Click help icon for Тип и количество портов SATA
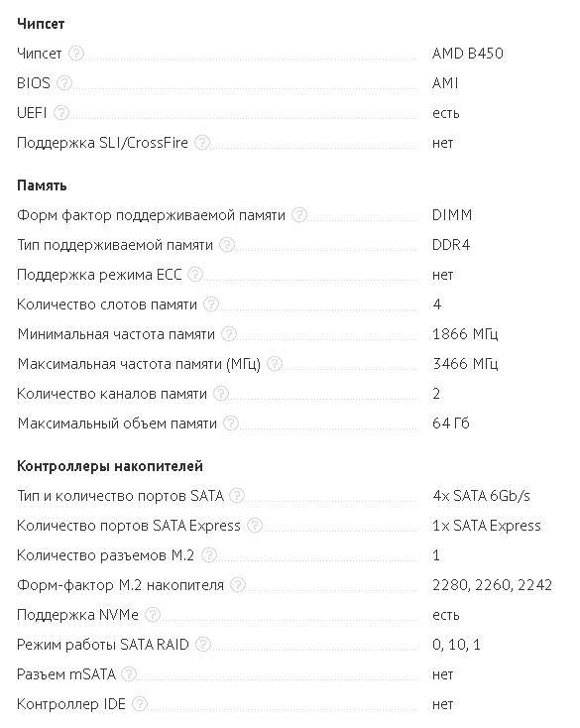The height and width of the screenshot is (728, 580). [237, 495]
